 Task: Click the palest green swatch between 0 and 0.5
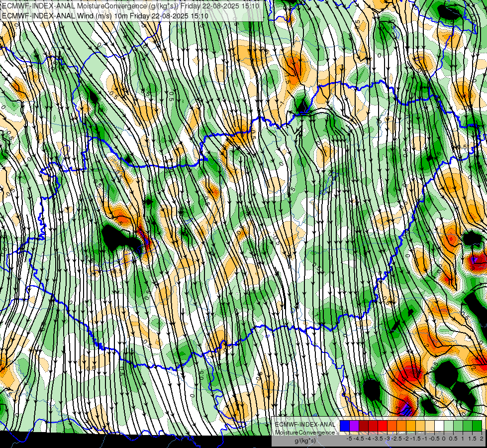[x=449, y=426]
